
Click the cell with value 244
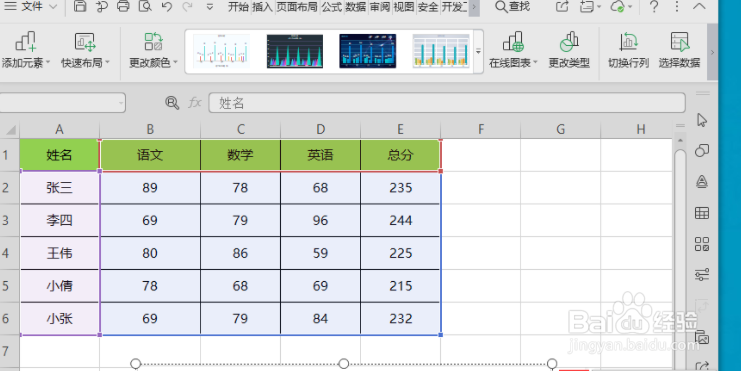click(400, 220)
